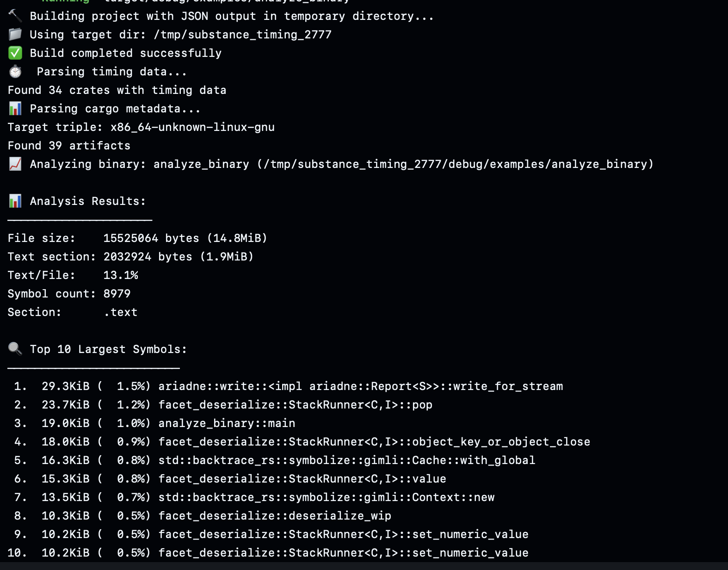Click the /tmp/substance_timing_2777 target dir path

242,35
